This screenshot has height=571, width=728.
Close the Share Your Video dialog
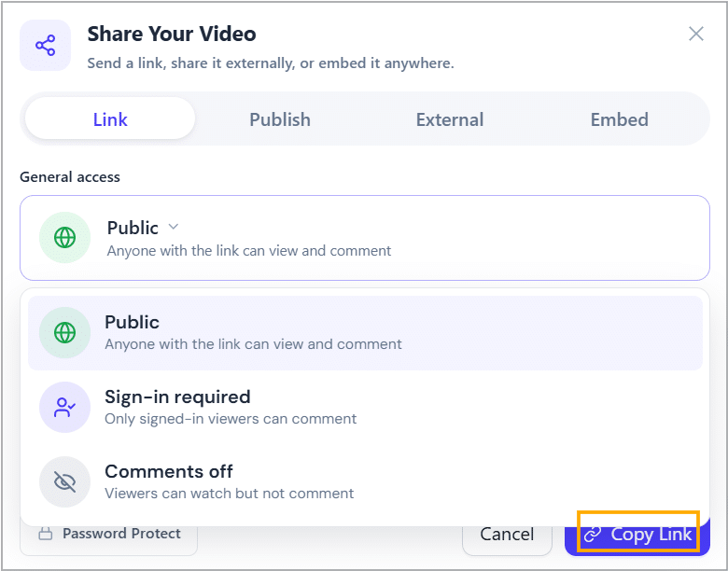click(x=696, y=34)
